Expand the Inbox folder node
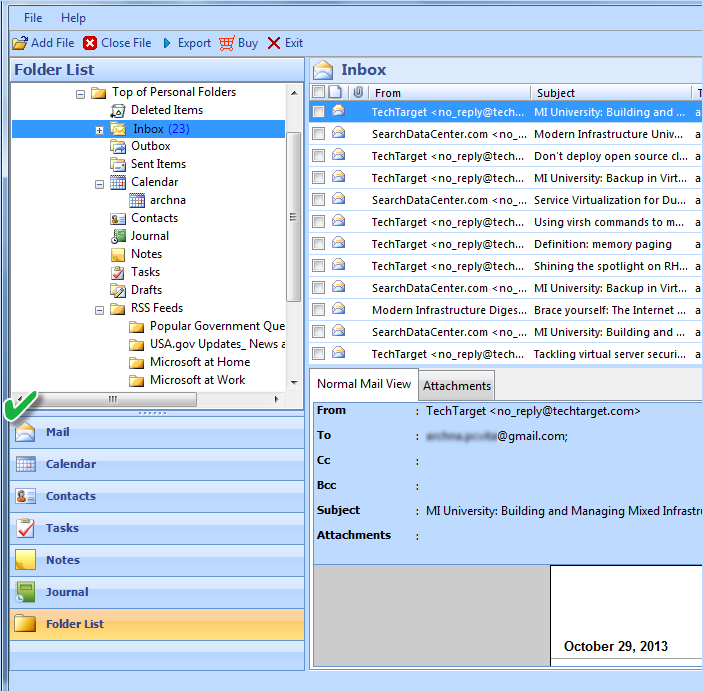703x692 pixels. 99,131
